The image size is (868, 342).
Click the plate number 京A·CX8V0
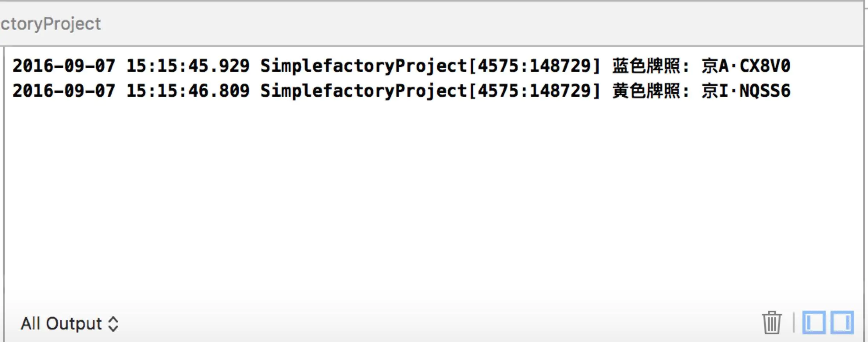(x=746, y=66)
